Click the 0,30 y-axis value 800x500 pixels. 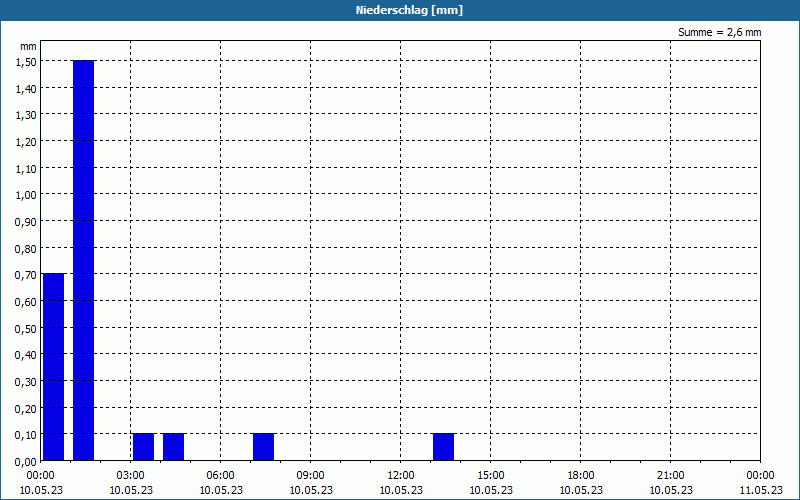pos(26,382)
